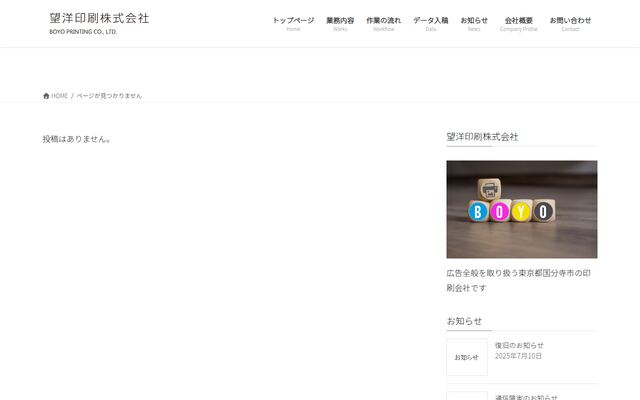Open the お問い合わせ Contact menu item
The width and height of the screenshot is (640, 400).
[x=570, y=24]
